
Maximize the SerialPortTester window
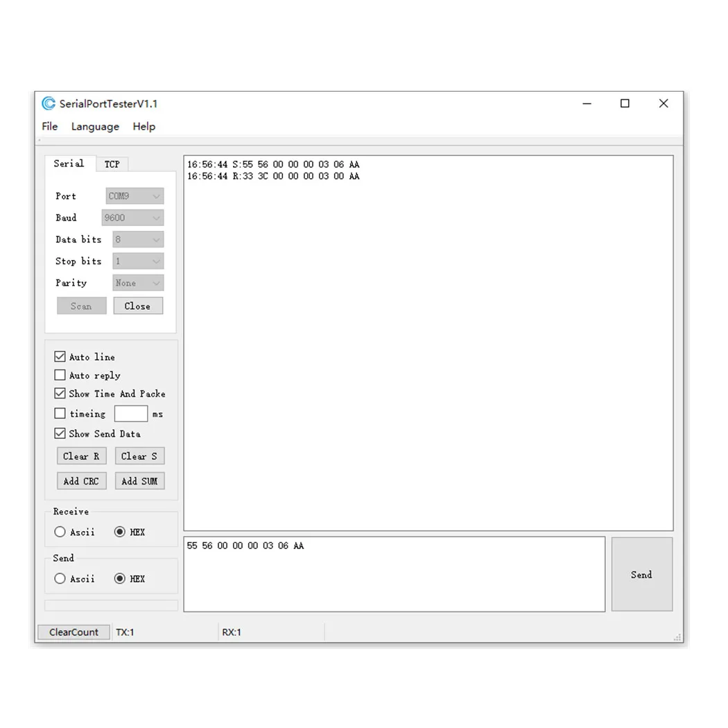pos(625,103)
